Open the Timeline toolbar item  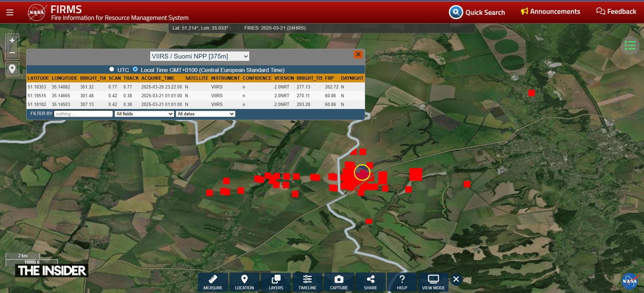[307, 282]
